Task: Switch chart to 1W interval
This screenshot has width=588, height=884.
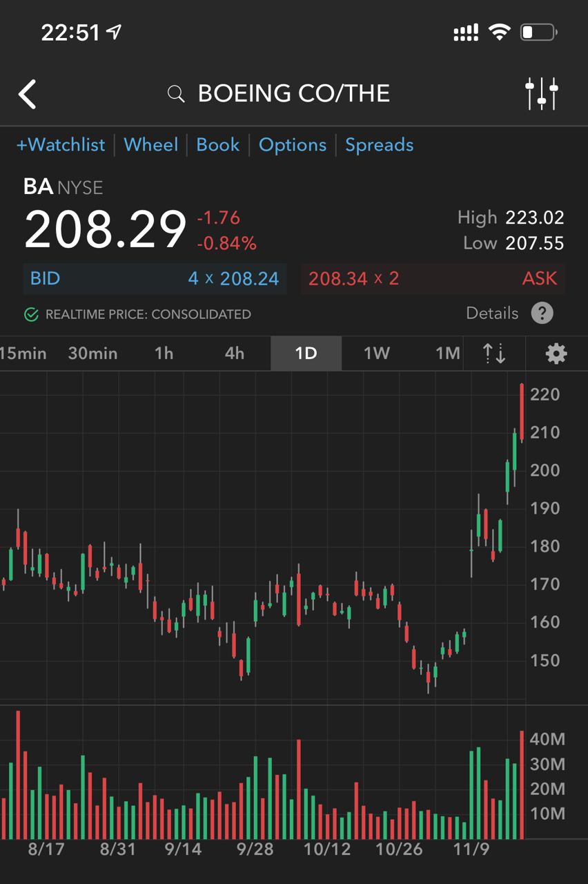Action: click(x=377, y=354)
